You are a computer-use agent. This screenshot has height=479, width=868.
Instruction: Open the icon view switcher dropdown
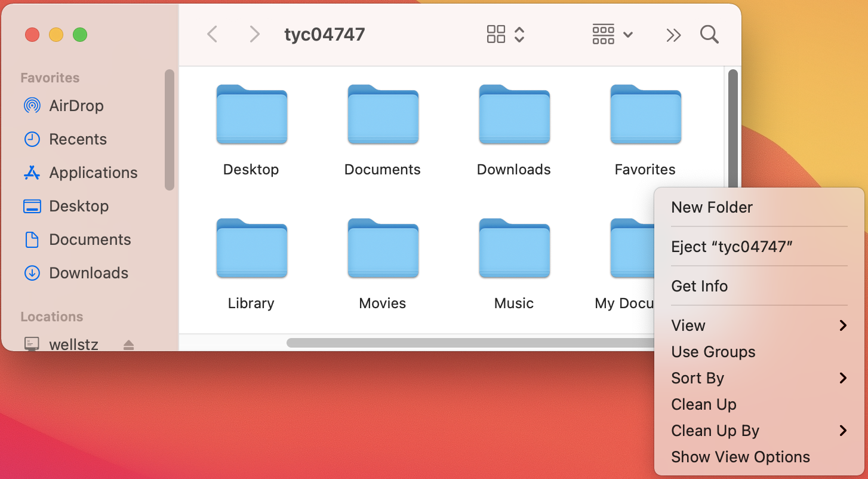(505, 35)
